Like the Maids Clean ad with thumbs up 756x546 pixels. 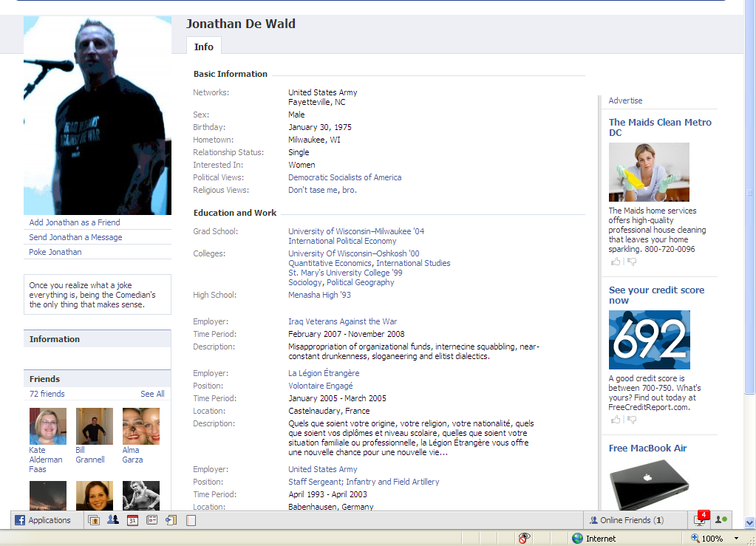click(x=616, y=262)
